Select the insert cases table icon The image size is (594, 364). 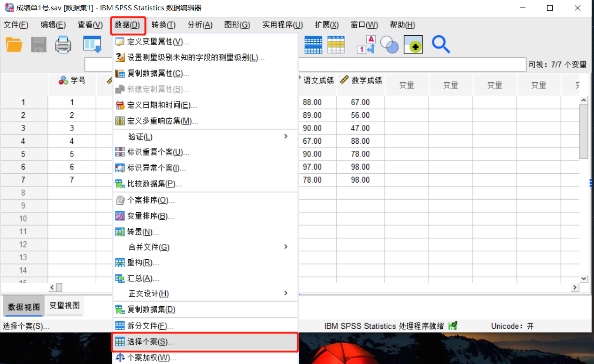pos(336,44)
